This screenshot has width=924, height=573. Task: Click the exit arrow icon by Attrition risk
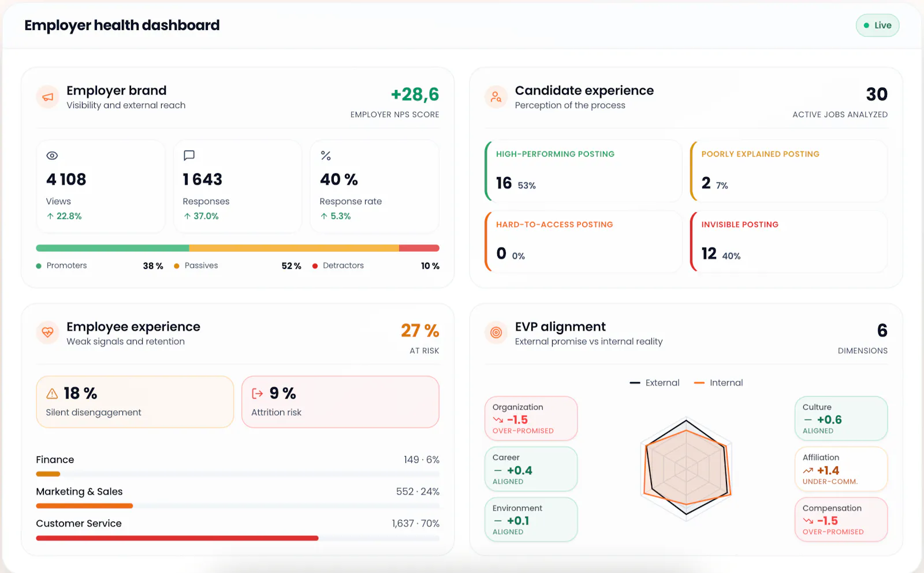258,394
